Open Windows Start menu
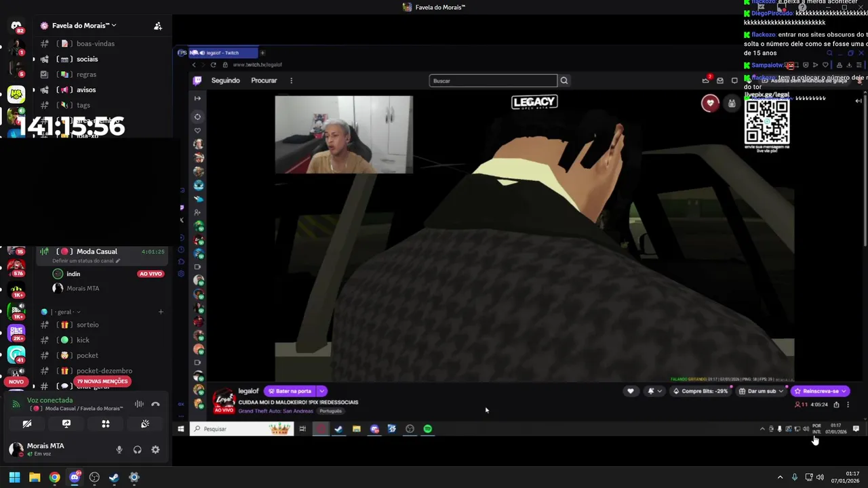868x488 pixels. [14, 477]
